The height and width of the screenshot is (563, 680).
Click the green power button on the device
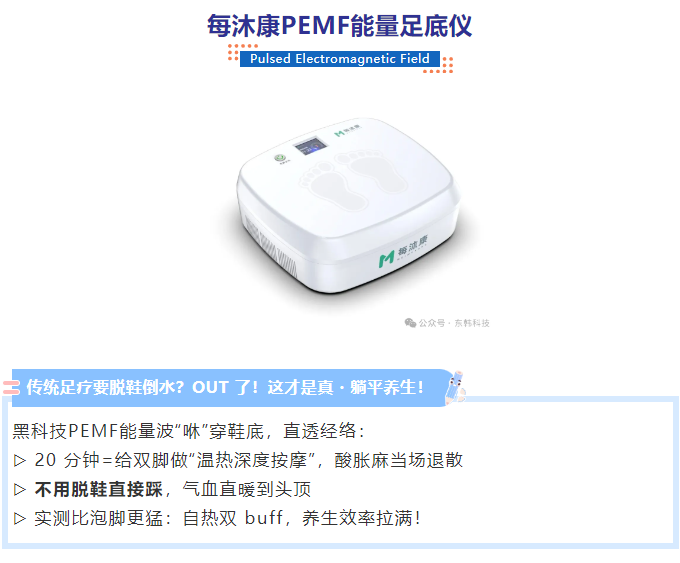(281, 158)
